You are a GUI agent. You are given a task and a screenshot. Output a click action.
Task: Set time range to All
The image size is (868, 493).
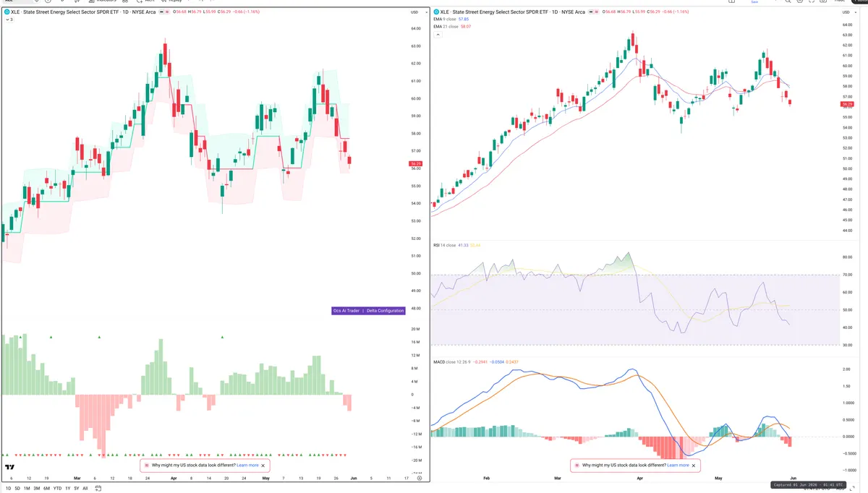click(85, 488)
